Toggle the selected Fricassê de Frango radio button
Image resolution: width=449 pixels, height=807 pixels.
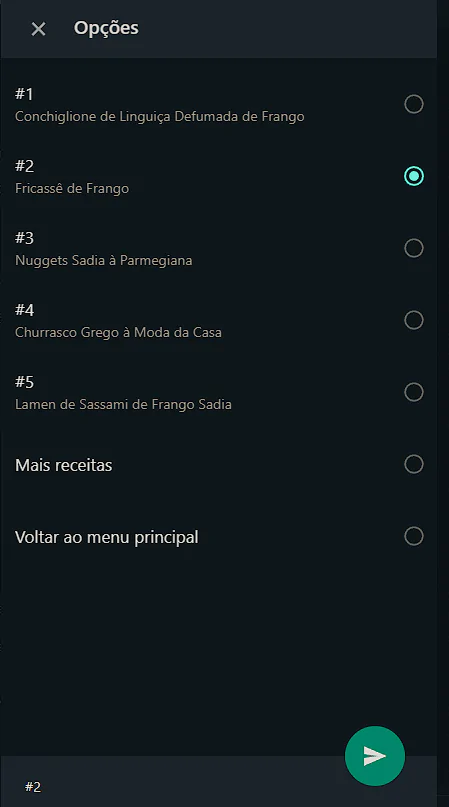[413, 176]
